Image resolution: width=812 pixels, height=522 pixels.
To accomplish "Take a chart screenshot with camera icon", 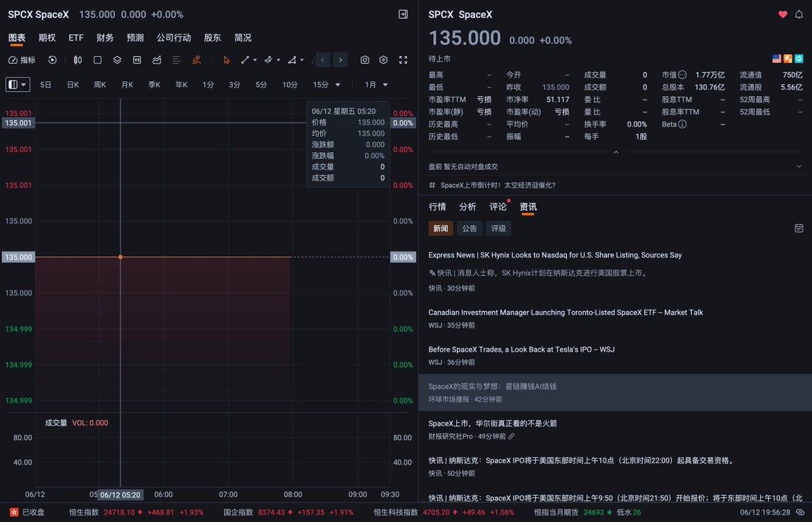I will (365, 60).
